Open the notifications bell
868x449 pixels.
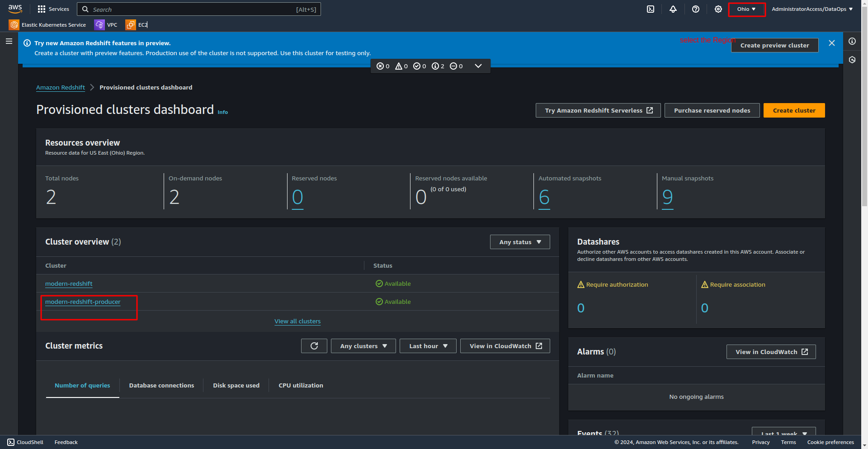click(673, 9)
